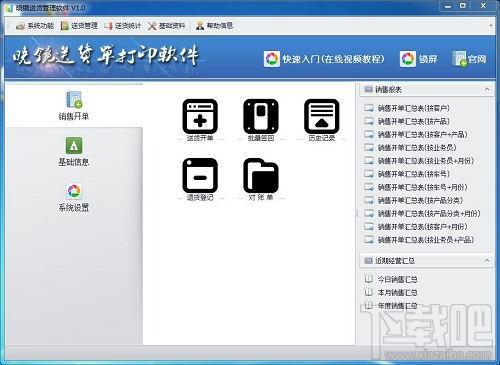The height and width of the screenshot is (365, 500).
Task: Open the 送货统计 menu
Action: click(123, 26)
